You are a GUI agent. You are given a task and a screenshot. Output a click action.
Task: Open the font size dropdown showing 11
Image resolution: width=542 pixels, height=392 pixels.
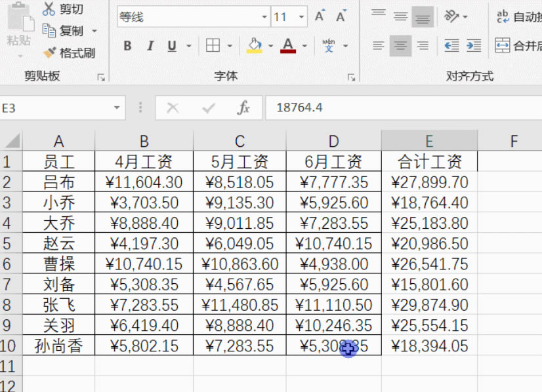click(301, 18)
